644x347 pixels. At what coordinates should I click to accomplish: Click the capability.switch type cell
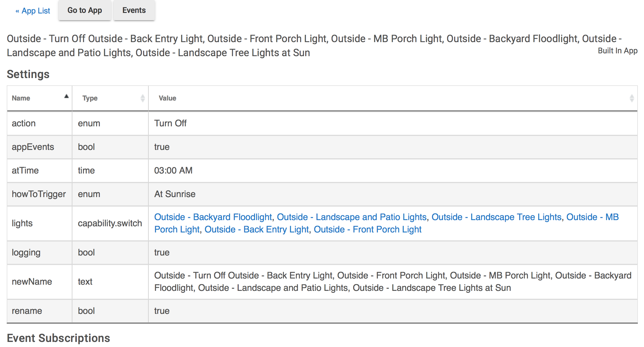[x=110, y=223]
